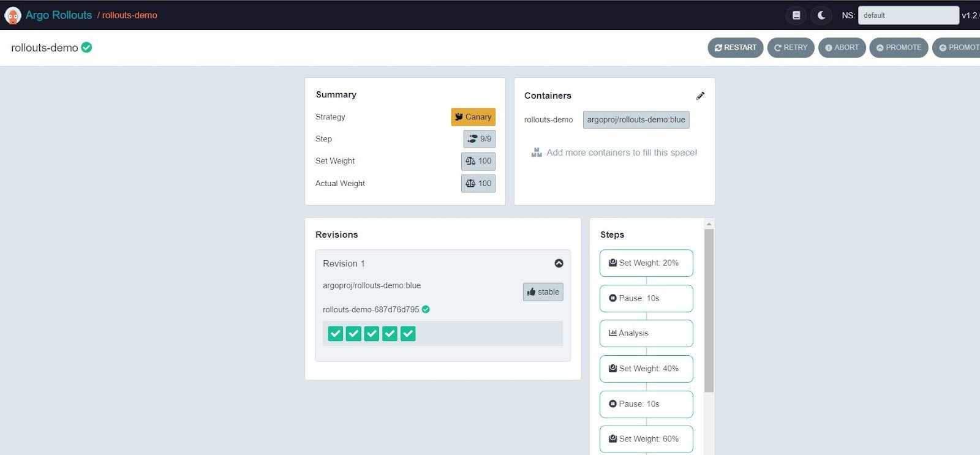Image resolution: width=980 pixels, height=455 pixels.
Task: Click the Steps panel scrollbar thumb
Action: click(709, 310)
